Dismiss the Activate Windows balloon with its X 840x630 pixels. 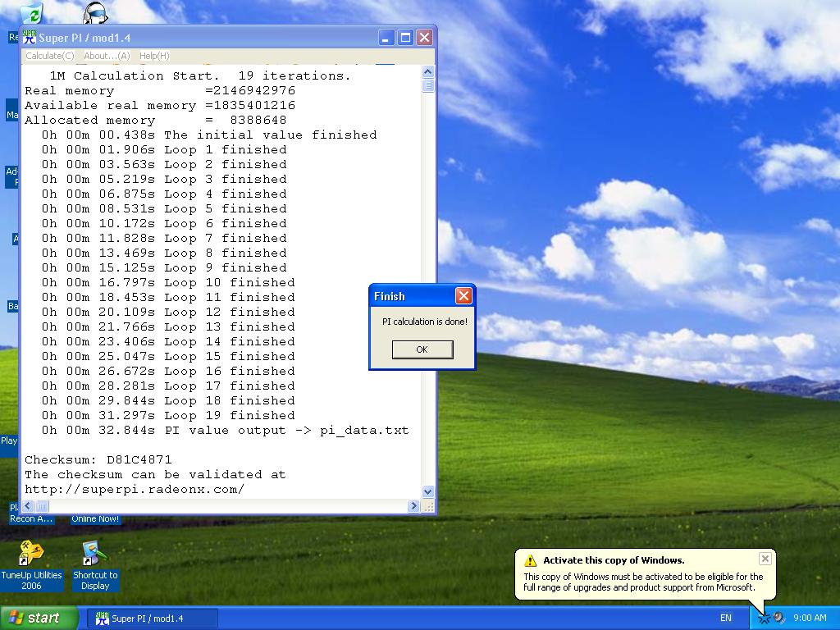click(765, 559)
